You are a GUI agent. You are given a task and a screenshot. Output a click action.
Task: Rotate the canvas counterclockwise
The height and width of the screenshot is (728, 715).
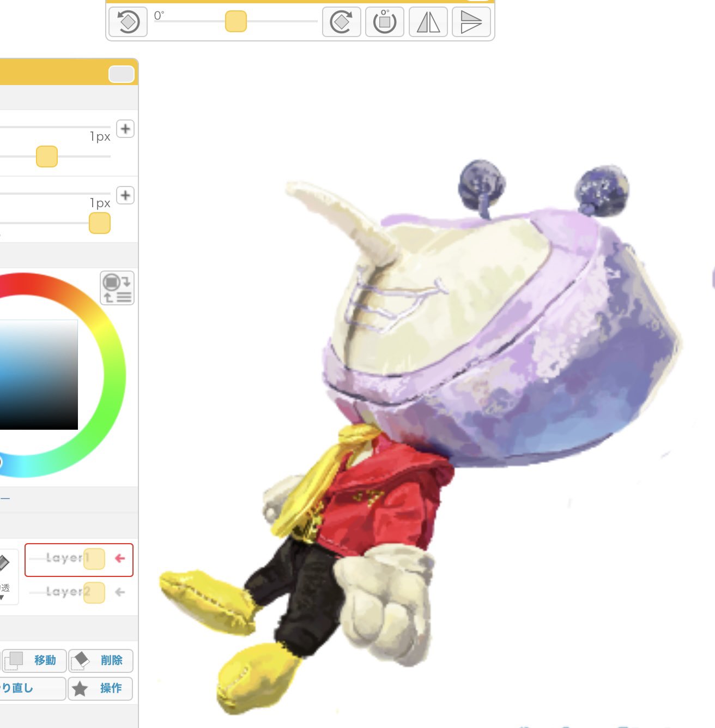[128, 22]
